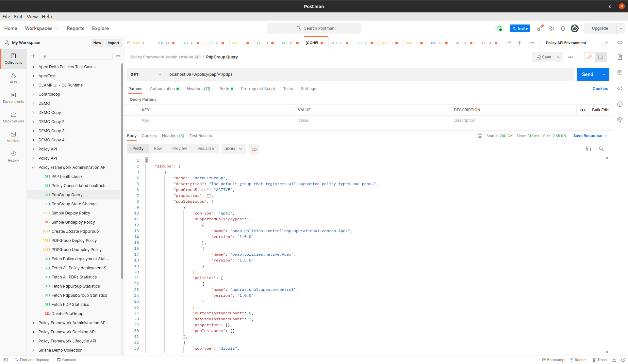Viewport: 628px width, 364px height.
Task: Open the lightbulb related requests pane
Action: 620,120
